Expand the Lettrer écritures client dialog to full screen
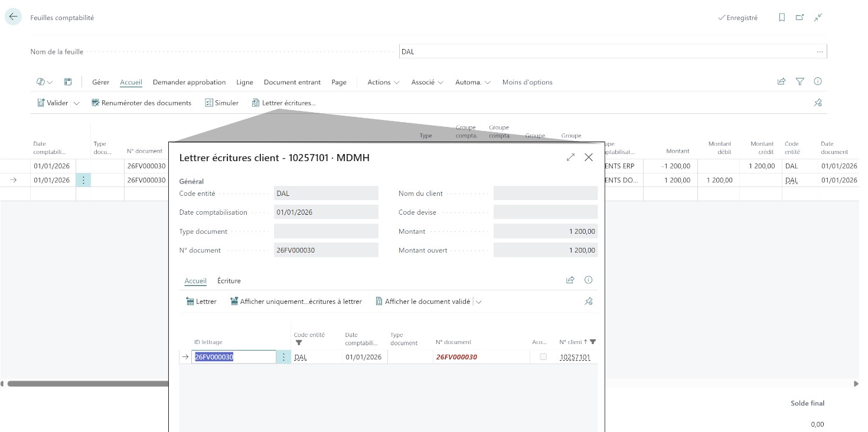The image size is (868, 432). coord(570,158)
